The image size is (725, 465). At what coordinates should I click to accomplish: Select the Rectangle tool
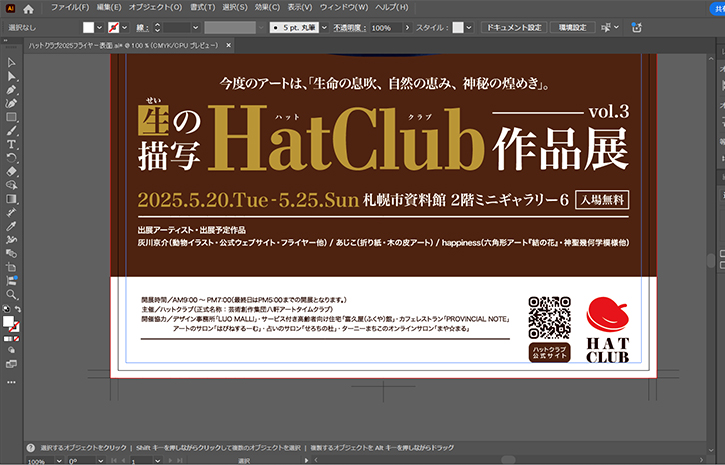point(11,117)
